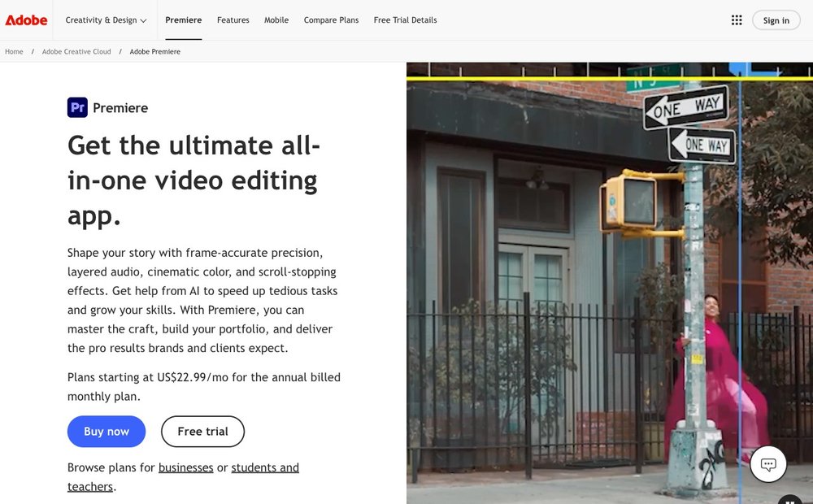Image resolution: width=813 pixels, height=504 pixels.
Task: Click the 'Plans starting at US$22.99/mo' text
Action: (204, 386)
